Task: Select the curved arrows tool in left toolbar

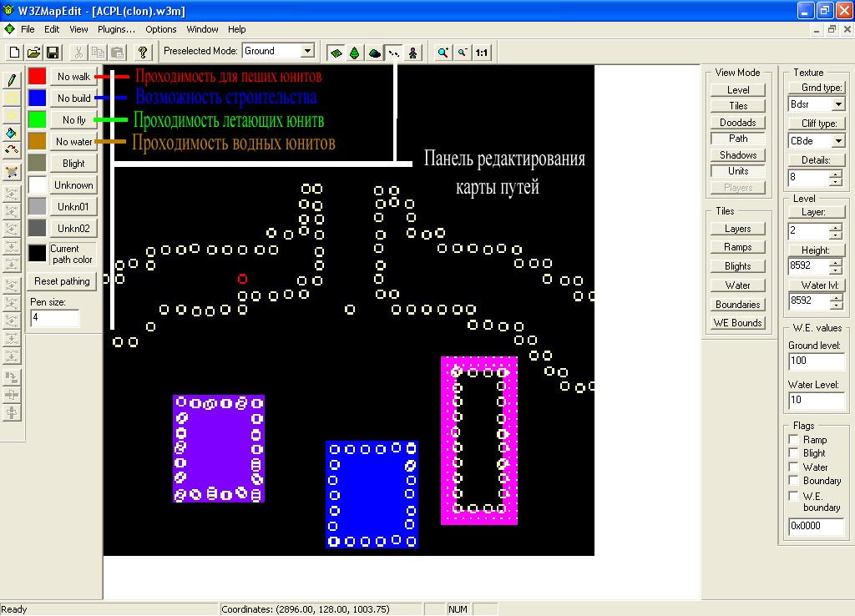Action: [x=12, y=150]
